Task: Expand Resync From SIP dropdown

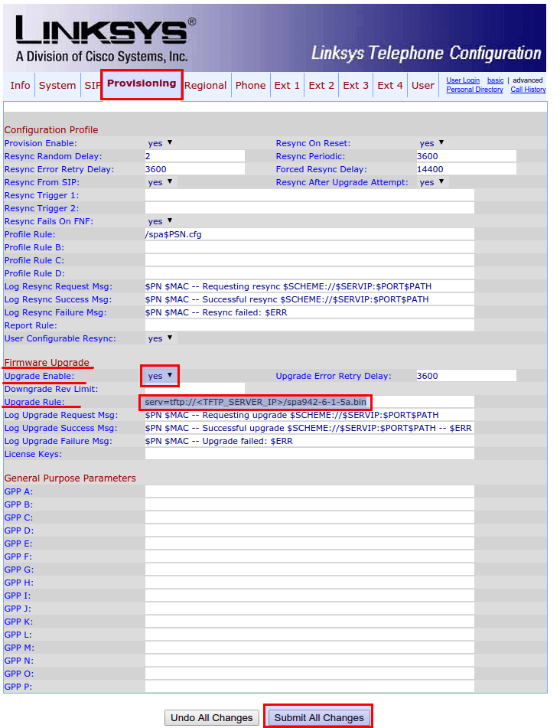Action: (160, 182)
